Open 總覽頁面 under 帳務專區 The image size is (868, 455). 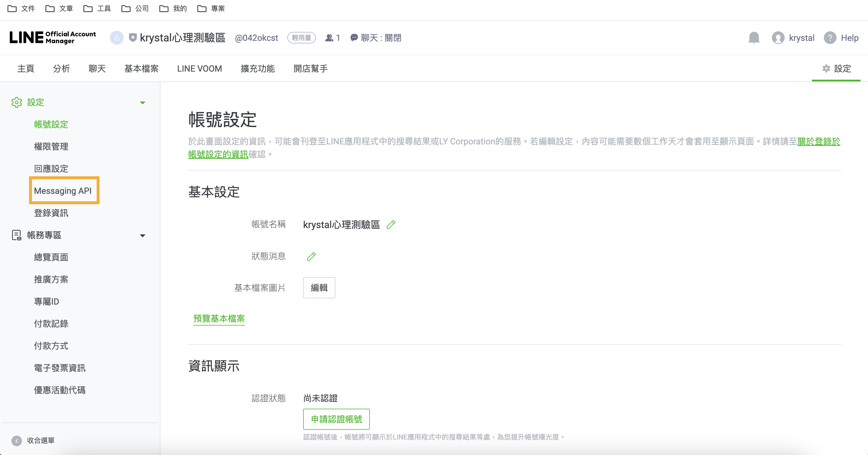(x=51, y=257)
